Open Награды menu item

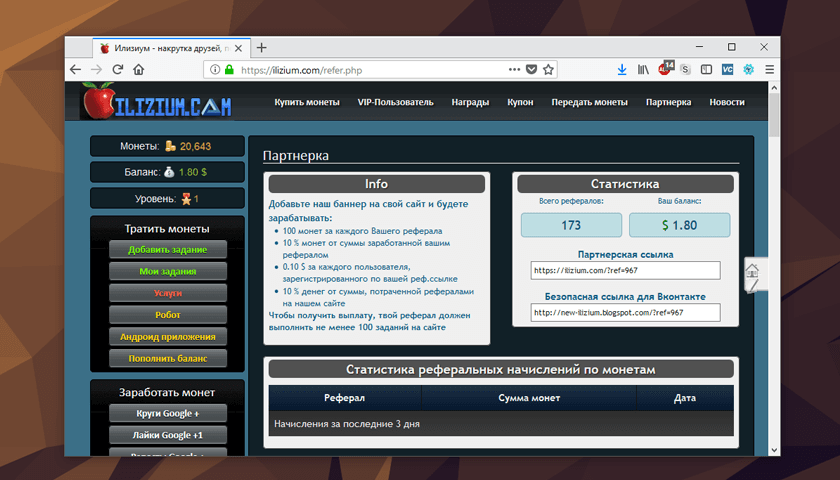click(x=470, y=102)
